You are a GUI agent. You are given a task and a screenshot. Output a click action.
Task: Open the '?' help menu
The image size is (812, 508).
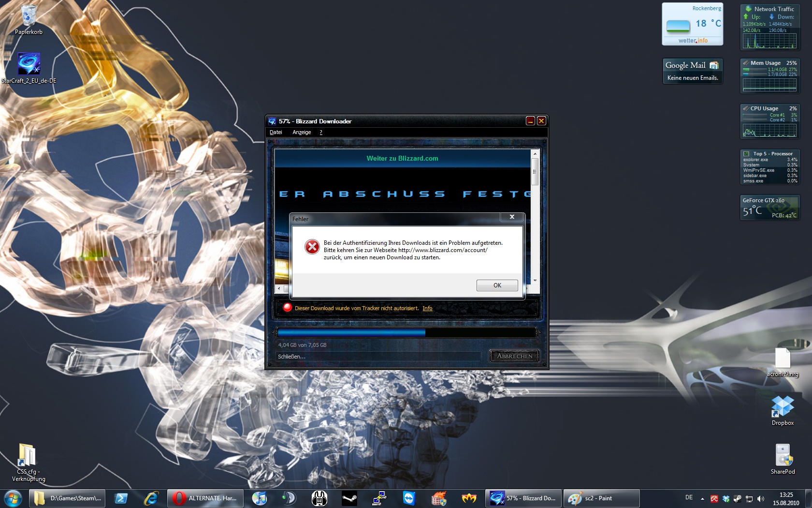click(321, 132)
